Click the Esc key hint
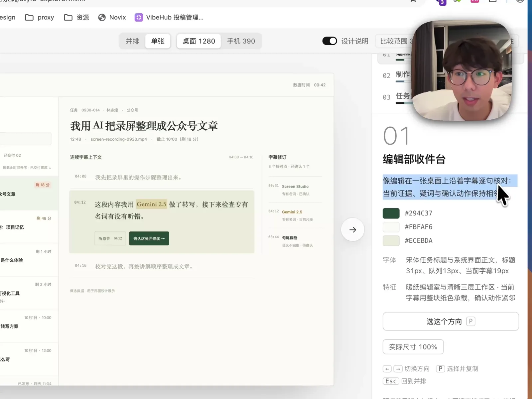Image resolution: width=532 pixels, height=399 pixels. (391, 381)
